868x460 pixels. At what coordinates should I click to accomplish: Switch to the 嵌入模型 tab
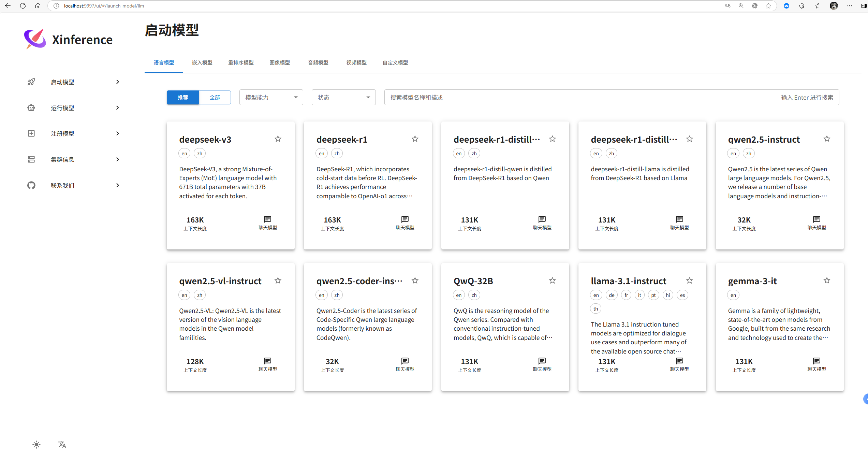coord(202,62)
